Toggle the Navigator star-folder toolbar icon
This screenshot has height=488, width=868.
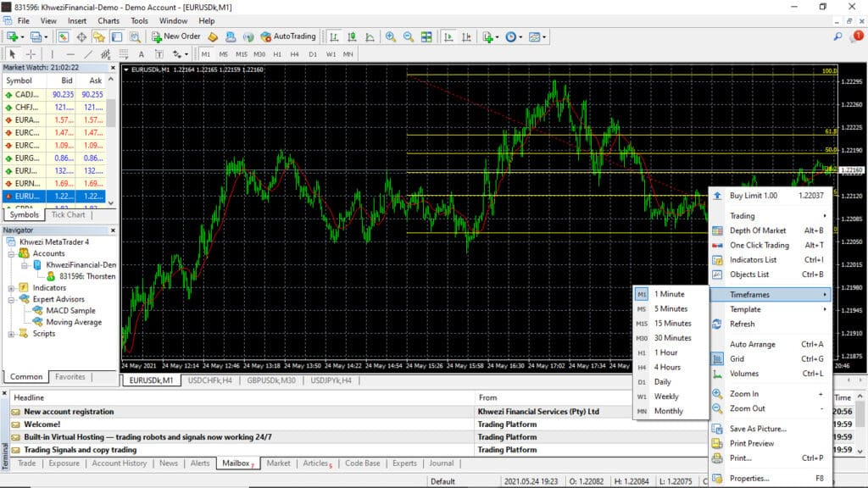pos(99,37)
